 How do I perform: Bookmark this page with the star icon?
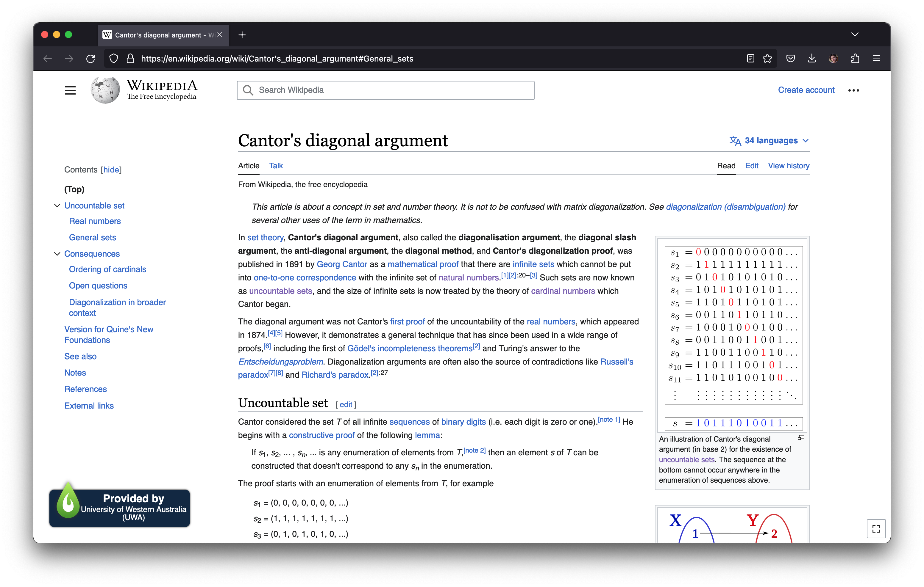767,58
